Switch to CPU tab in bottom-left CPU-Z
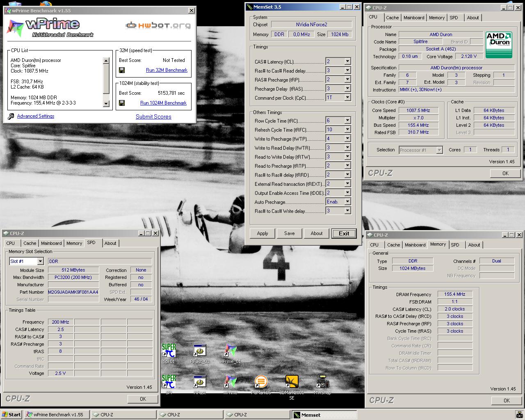This screenshot has height=420, width=525. (x=11, y=243)
